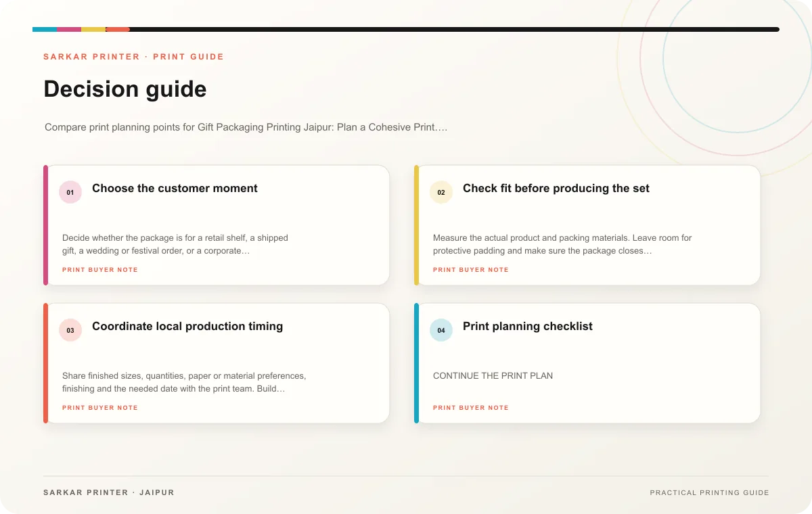Click 'Measure the actual product' description
812x514 pixels.
pos(562,244)
